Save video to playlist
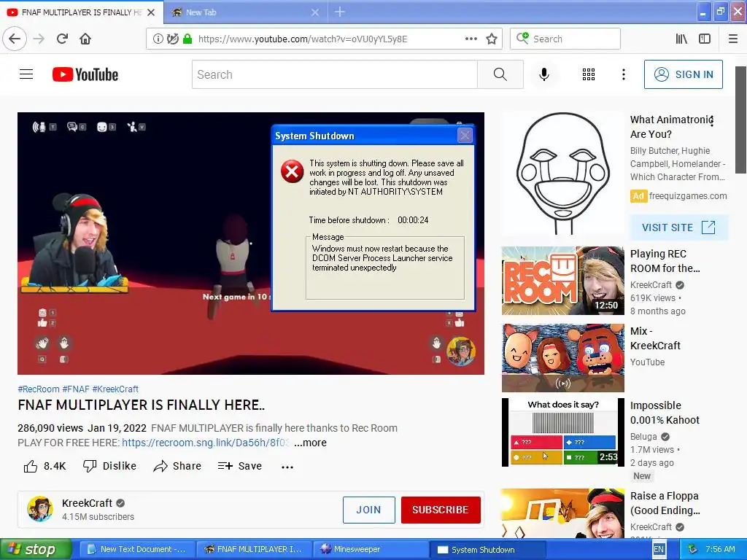Image resolution: width=747 pixels, height=560 pixels. click(239, 466)
